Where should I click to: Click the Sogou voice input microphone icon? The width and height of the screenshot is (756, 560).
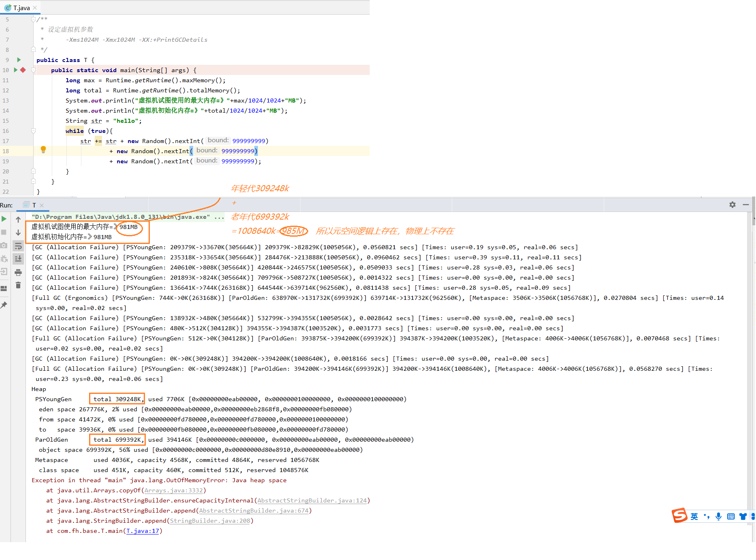(x=718, y=516)
